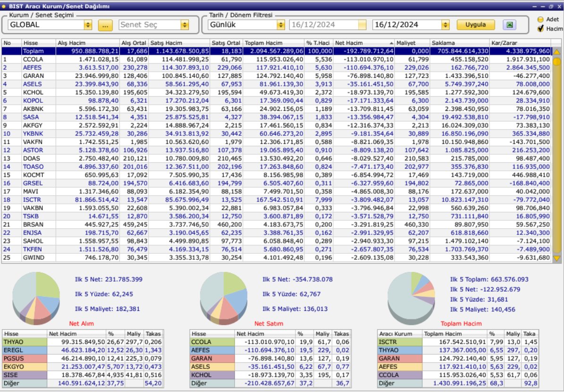Click the Aracı Kurum header in bottom table
Screen dimensions: 564x392
pos(400,334)
